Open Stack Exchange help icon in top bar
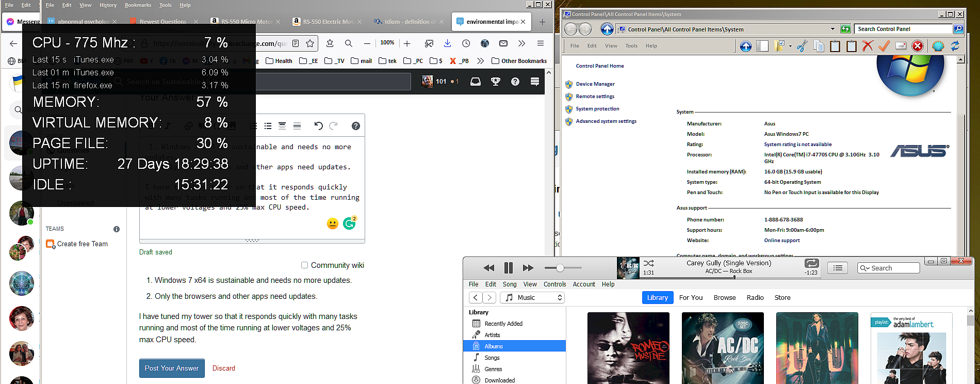Screen dimensions: 980x384 click(x=515, y=82)
